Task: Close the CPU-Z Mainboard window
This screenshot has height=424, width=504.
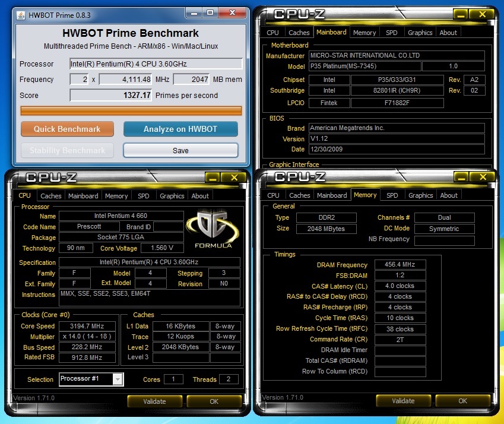Action: click(x=482, y=14)
